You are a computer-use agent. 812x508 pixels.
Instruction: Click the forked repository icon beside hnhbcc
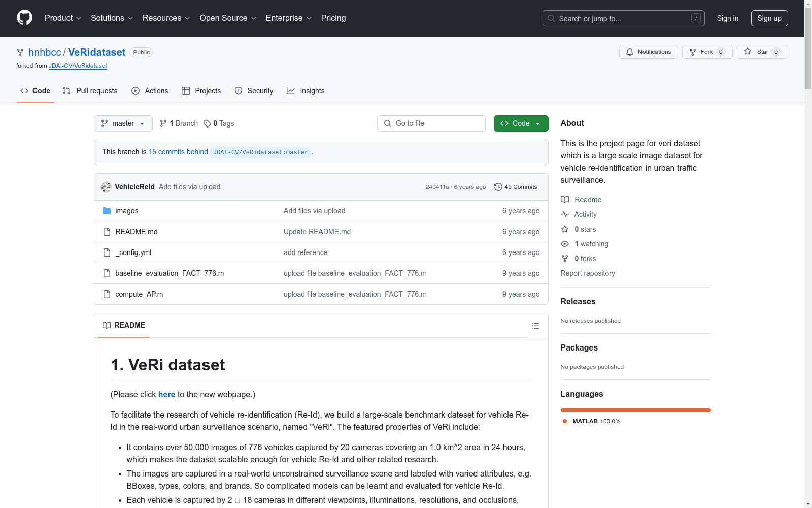click(20, 52)
